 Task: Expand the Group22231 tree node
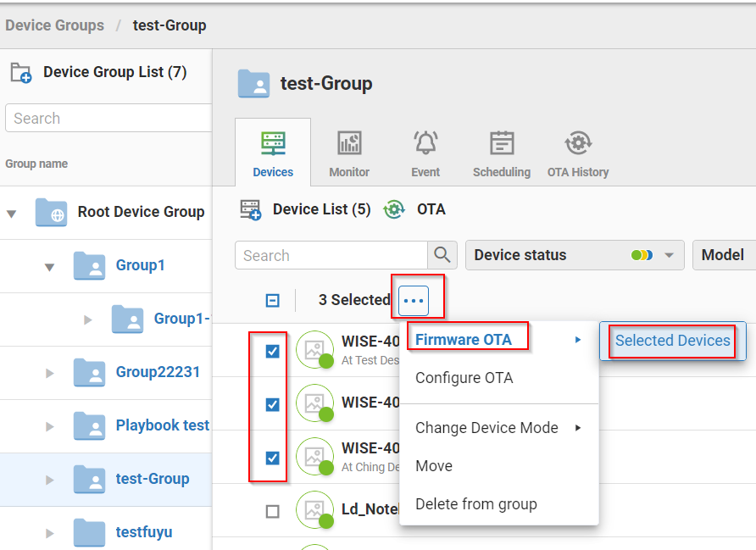coord(49,373)
